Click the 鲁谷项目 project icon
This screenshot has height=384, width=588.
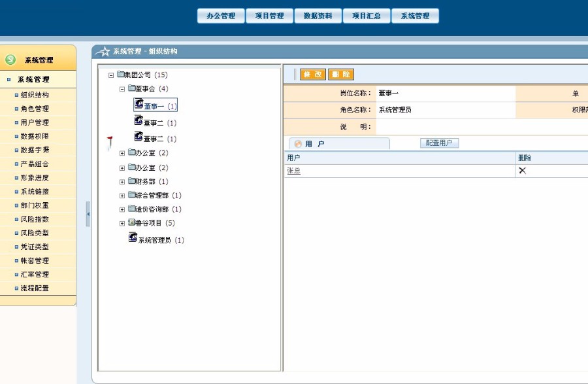pyautogui.click(x=131, y=222)
